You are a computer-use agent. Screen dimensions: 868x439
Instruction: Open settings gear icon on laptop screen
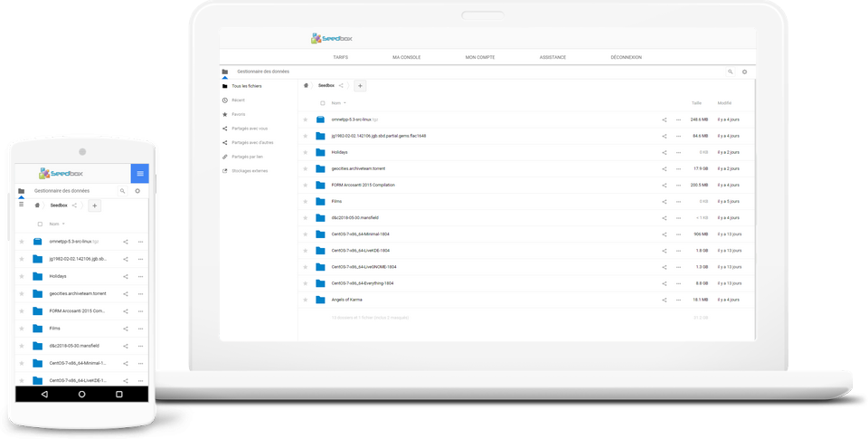point(744,72)
